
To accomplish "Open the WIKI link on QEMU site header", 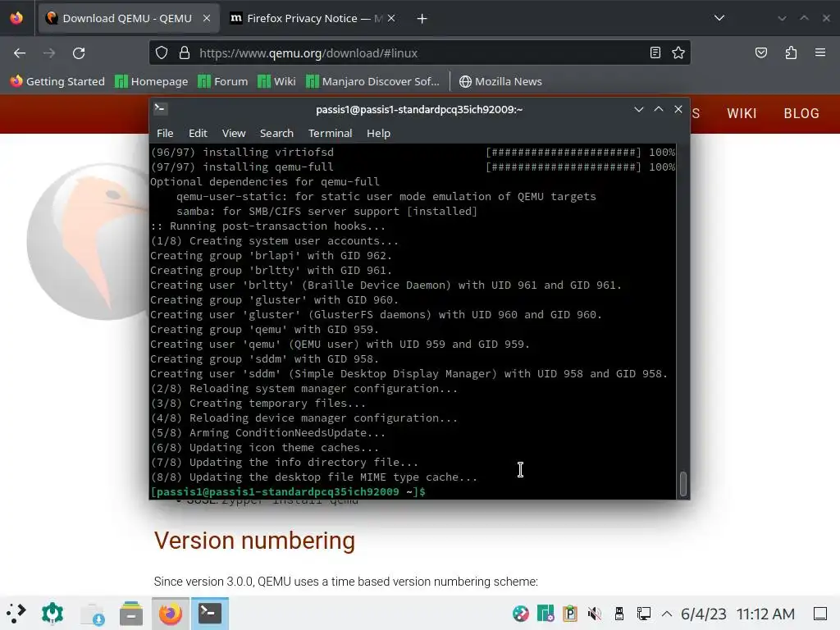I will [x=742, y=113].
